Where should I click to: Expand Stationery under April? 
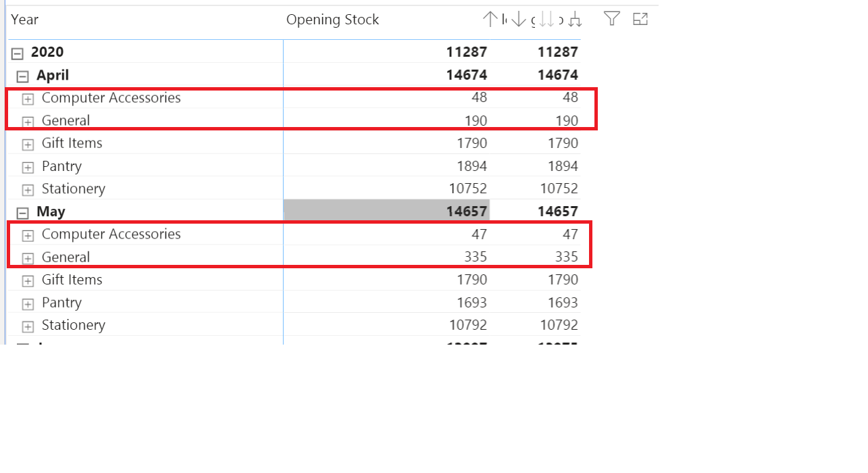[x=28, y=191]
